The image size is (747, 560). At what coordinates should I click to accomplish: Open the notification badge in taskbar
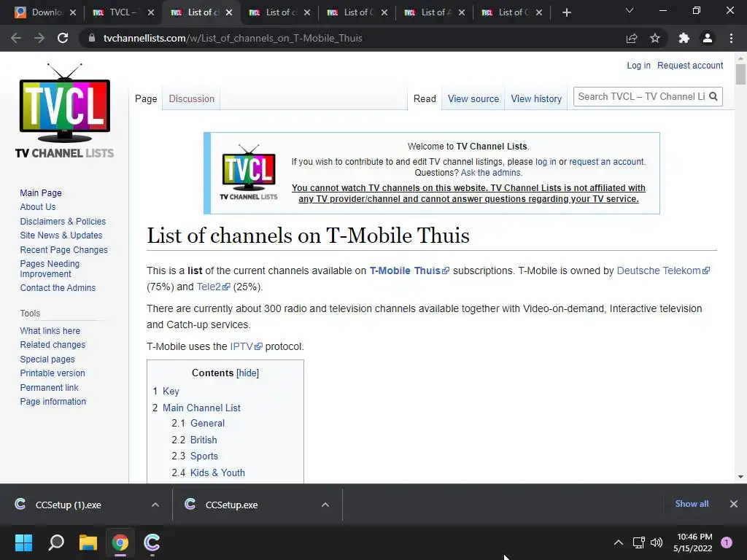coord(727,542)
